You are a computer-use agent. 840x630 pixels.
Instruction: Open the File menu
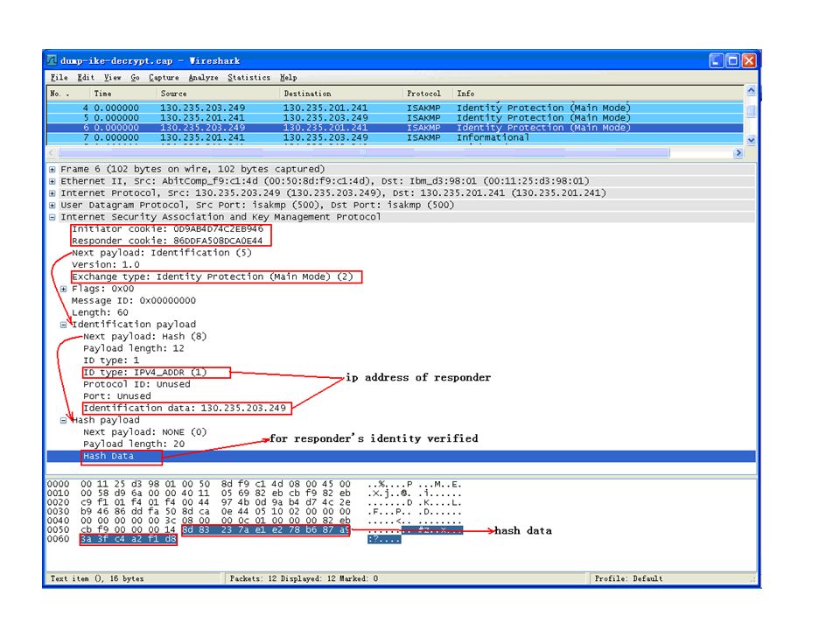click(59, 78)
